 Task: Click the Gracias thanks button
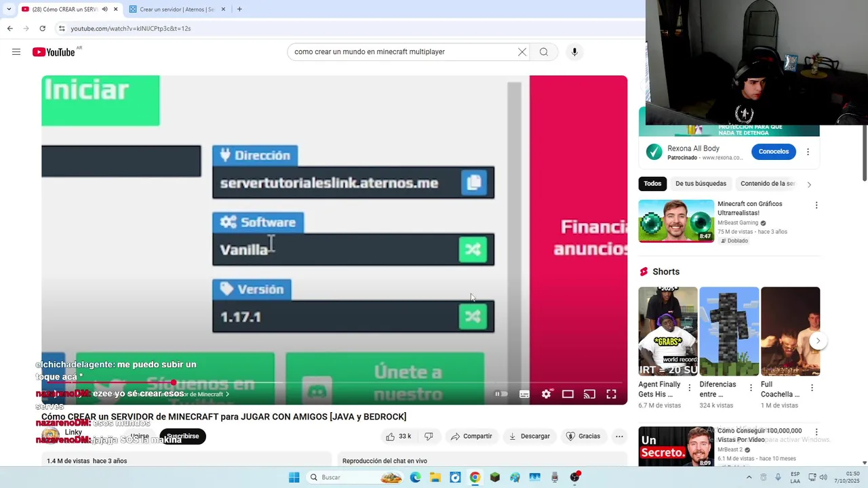point(583,436)
